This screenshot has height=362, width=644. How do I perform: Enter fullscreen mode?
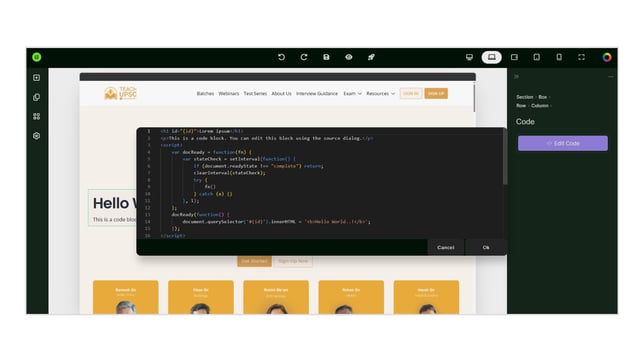(581, 57)
